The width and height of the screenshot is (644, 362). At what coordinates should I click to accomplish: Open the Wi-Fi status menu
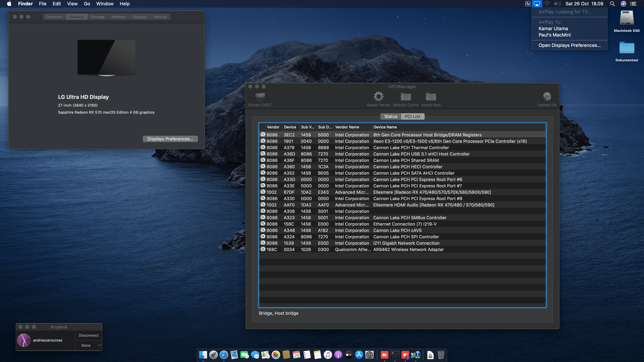coord(547,4)
